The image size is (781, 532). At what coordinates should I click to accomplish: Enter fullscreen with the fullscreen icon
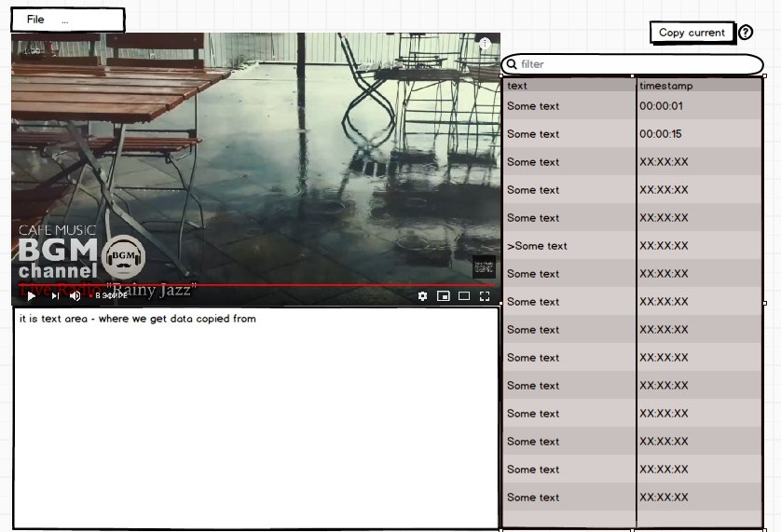[485, 296]
